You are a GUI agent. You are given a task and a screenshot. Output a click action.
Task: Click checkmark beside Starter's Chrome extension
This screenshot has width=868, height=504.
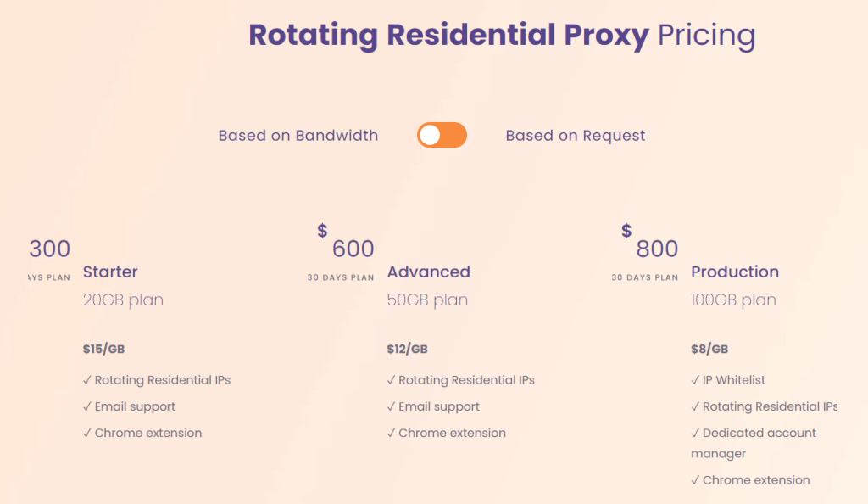tap(87, 434)
